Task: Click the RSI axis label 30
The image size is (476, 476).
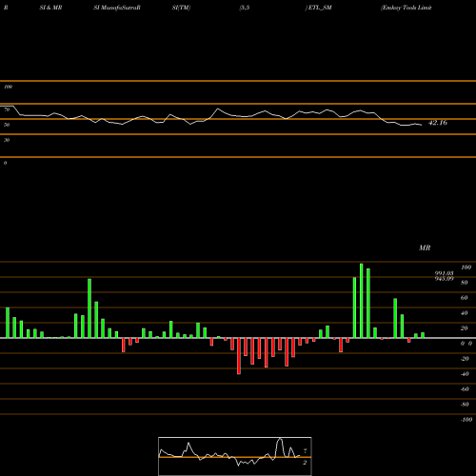Action: coord(7,140)
